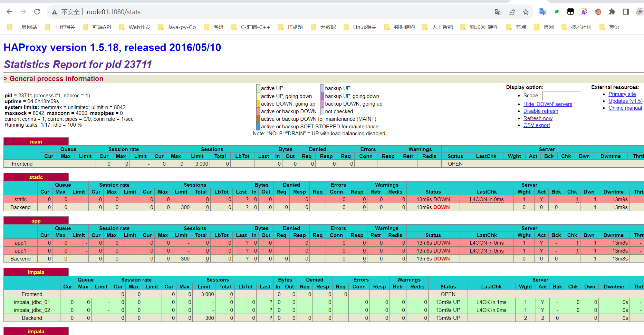Click the active DOWN, going up legend swatch
Screen dimensions: 644x335
tap(258, 104)
